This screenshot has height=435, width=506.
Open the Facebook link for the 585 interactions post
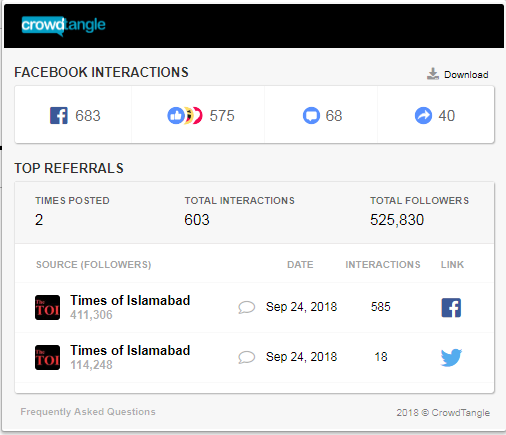pyautogui.click(x=451, y=307)
